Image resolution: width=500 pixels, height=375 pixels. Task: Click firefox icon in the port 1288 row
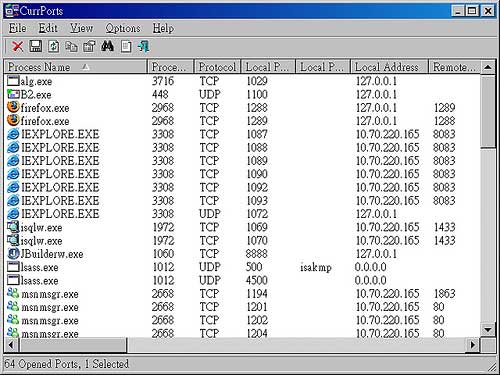point(13,107)
